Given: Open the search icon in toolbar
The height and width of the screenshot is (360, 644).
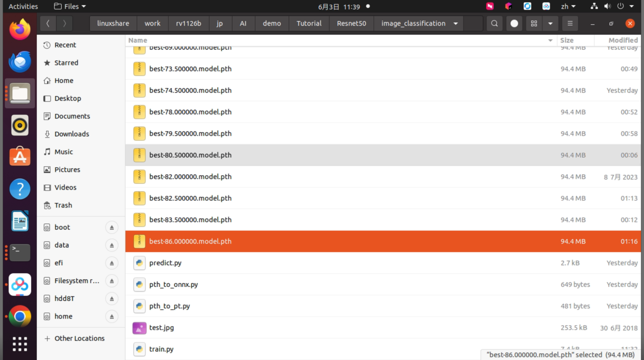Looking at the screenshot, I should (494, 24).
